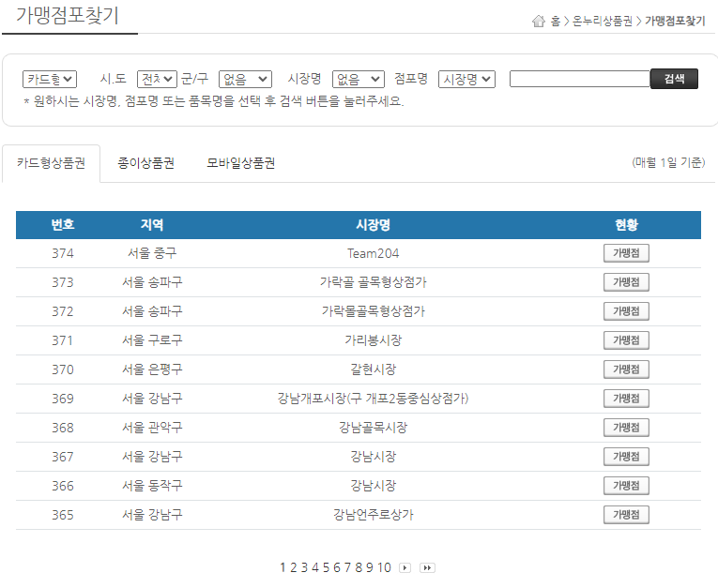Click 가맹점 button for 갈현시장
718x588 pixels.
[x=626, y=369]
